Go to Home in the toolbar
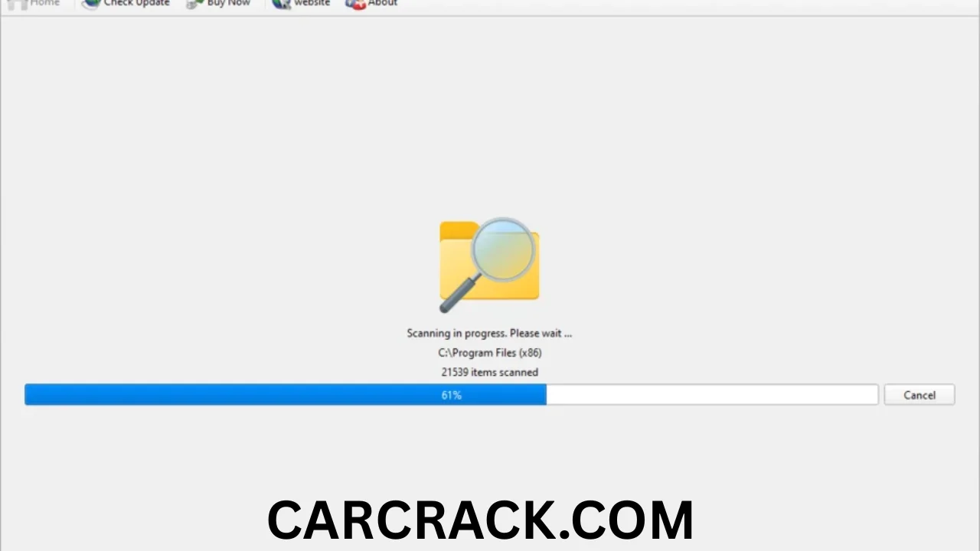Image resolution: width=980 pixels, height=551 pixels. click(x=34, y=3)
